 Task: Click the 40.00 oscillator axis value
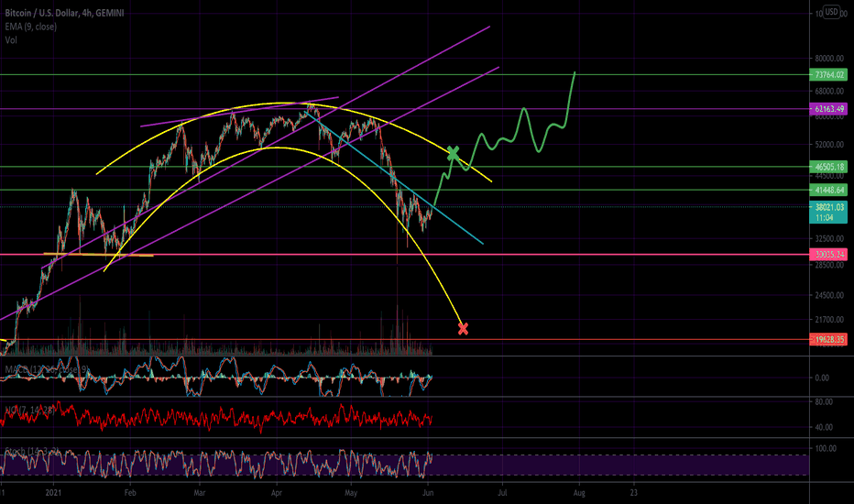point(824,427)
